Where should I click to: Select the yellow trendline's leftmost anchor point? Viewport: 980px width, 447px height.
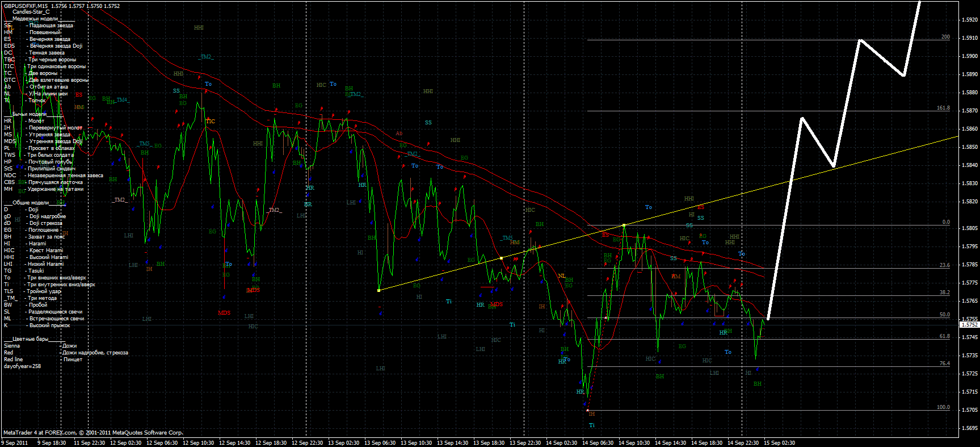pyautogui.click(x=379, y=290)
